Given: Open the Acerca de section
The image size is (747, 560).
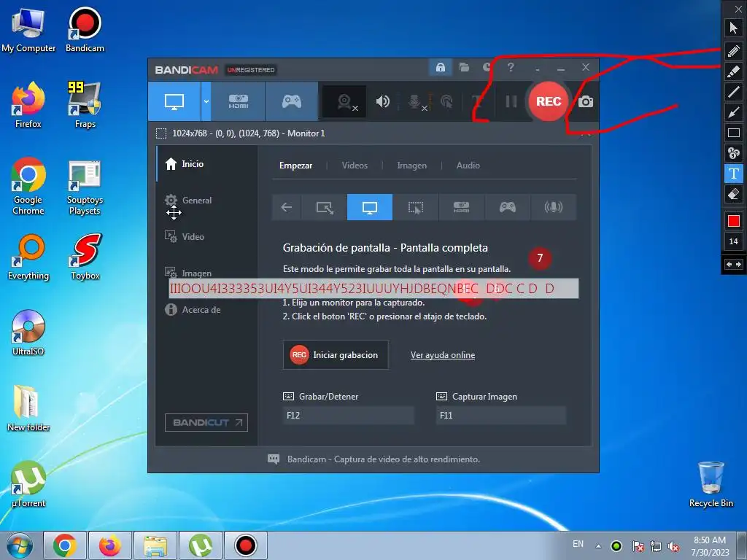Looking at the screenshot, I should 193,309.
